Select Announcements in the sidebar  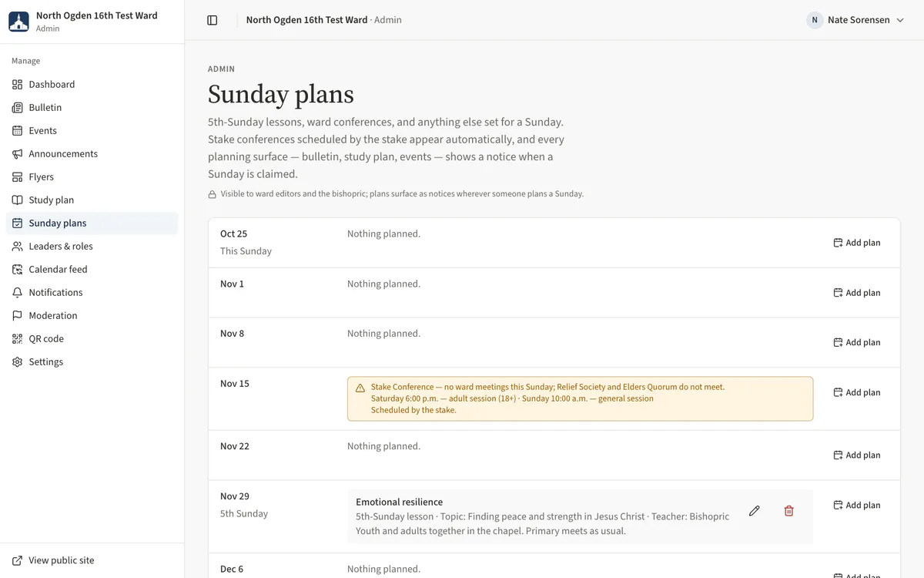(x=92, y=154)
